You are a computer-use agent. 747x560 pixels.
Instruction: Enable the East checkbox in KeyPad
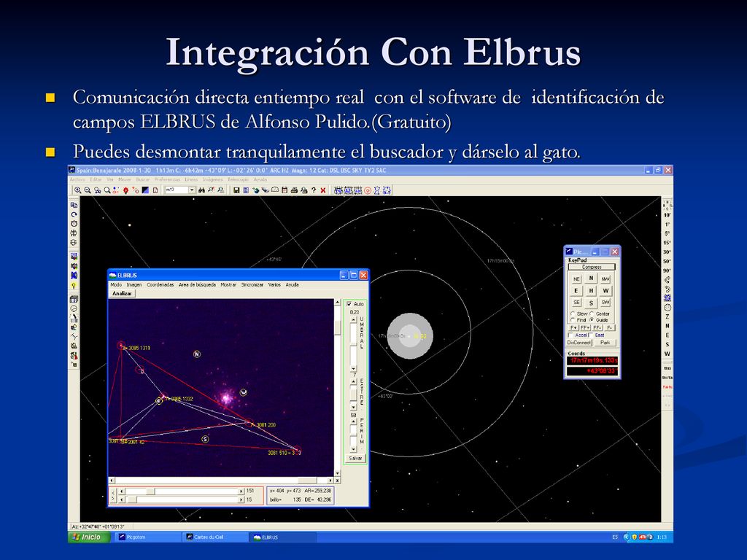tap(591, 335)
